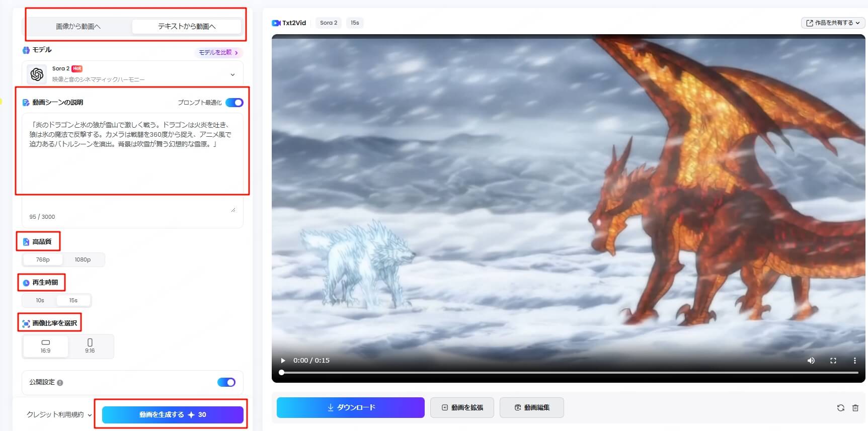Play the generated video
This screenshot has height=431, width=868.
[x=283, y=361]
